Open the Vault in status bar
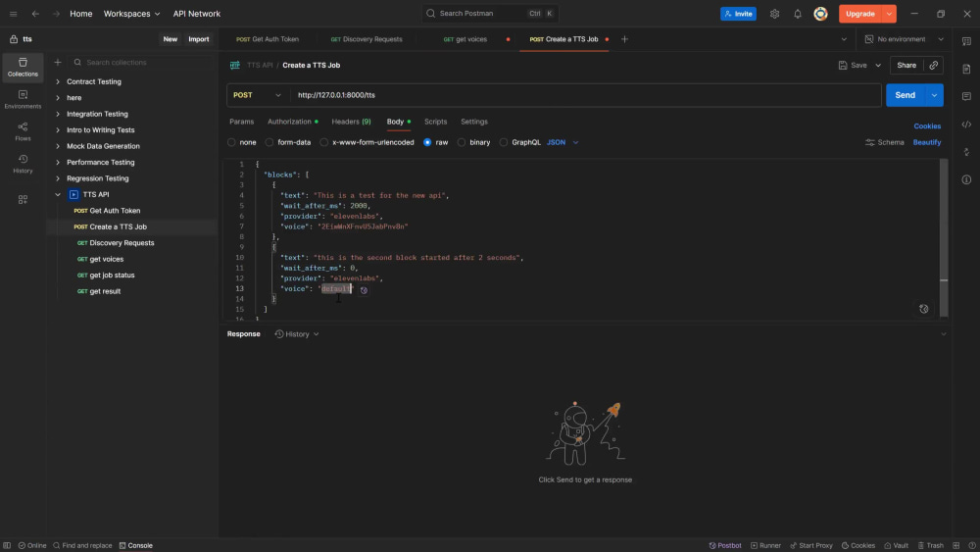The width and height of the screenshot is (980, 552). pos(897,545)
